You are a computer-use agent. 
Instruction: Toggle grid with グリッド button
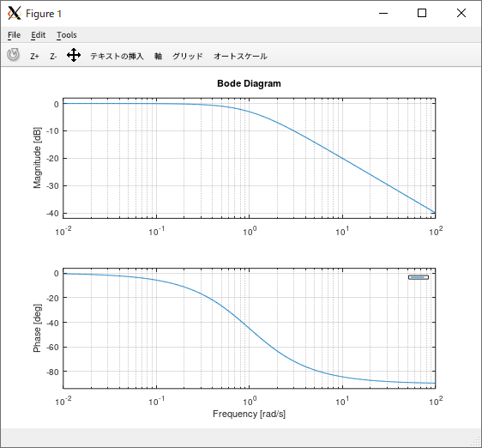[x=188, y=57]
